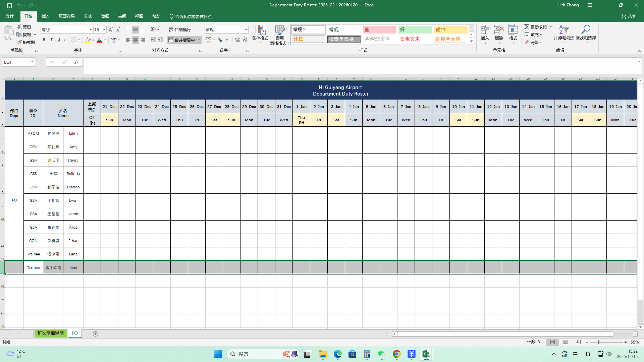Click the Share button
Image resolution: width=644 pixels, height=362 pixels.
tap(629, 16)
